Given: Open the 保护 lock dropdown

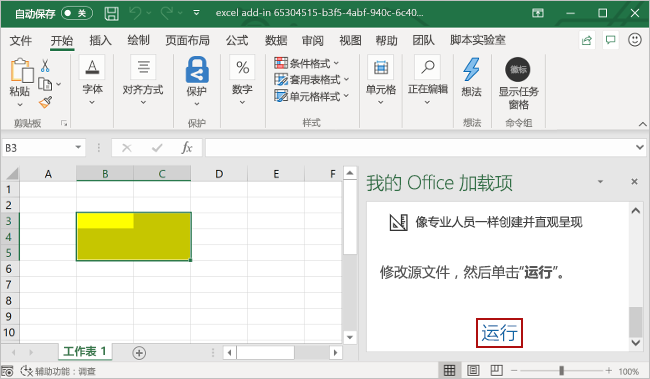Looking at the screenshot, I should pyautogui.click(x=196, y=81).
